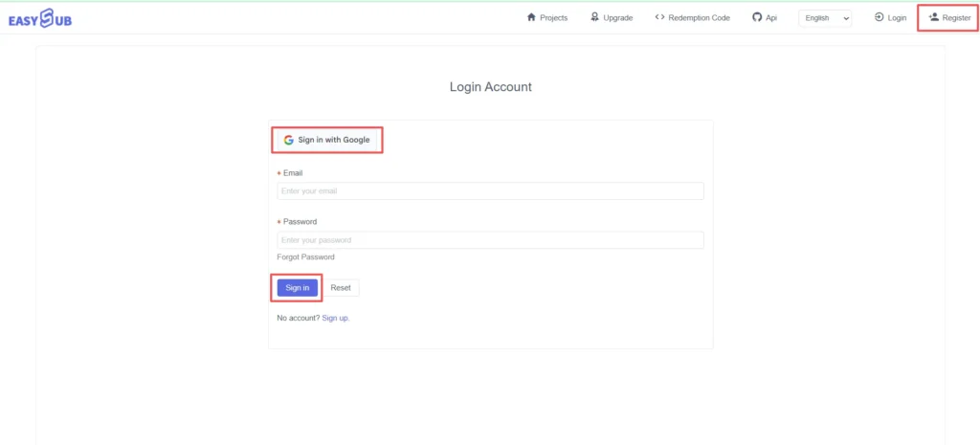Select Register in the top navigation
This screenshot has width=980, height=445.
point(950,17)
